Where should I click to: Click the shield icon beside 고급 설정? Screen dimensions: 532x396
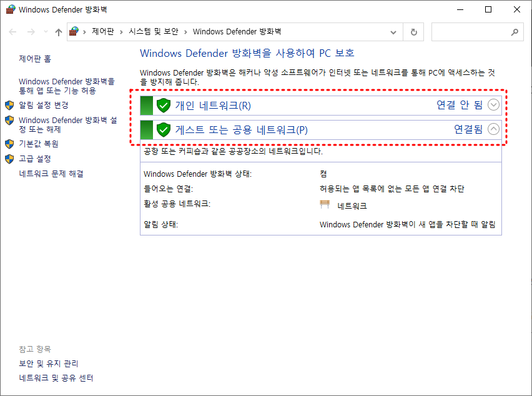tap(9, 159)
